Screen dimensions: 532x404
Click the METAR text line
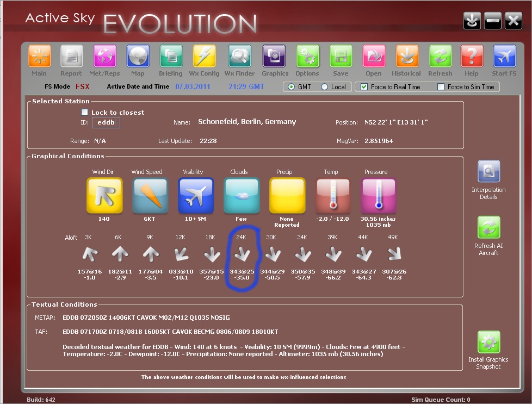pyautogui.click(x=146, y=318)
